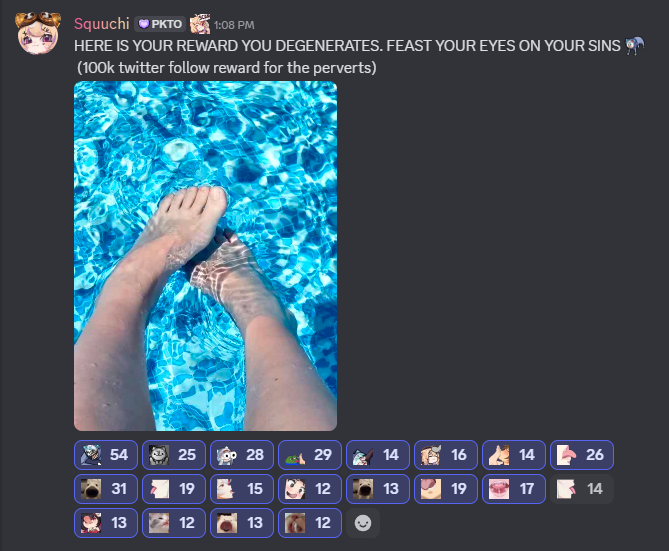Click Squuchi's profile avatar

(x=38, y=33)
